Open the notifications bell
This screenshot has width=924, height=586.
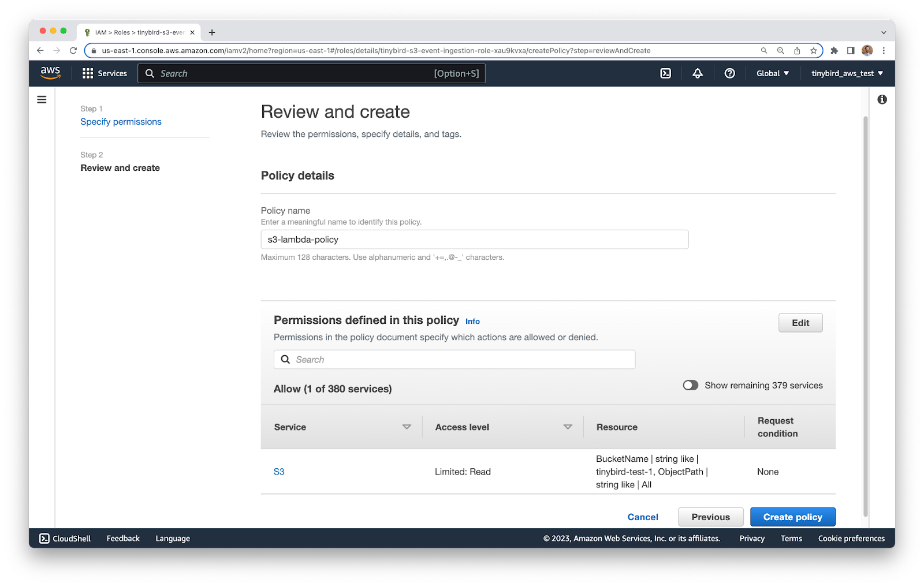click(698, 73)
